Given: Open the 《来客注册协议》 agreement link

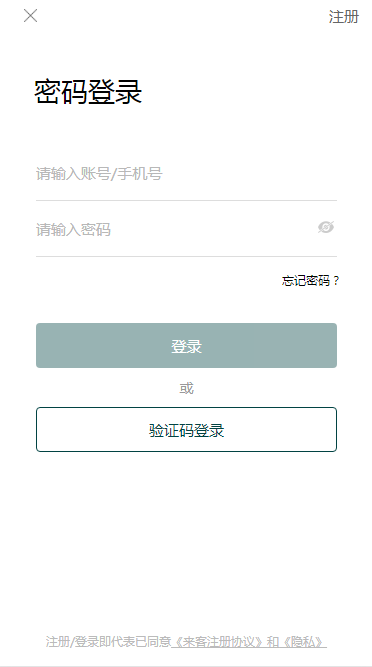Looking at the screenshot, I should (219, 641).
